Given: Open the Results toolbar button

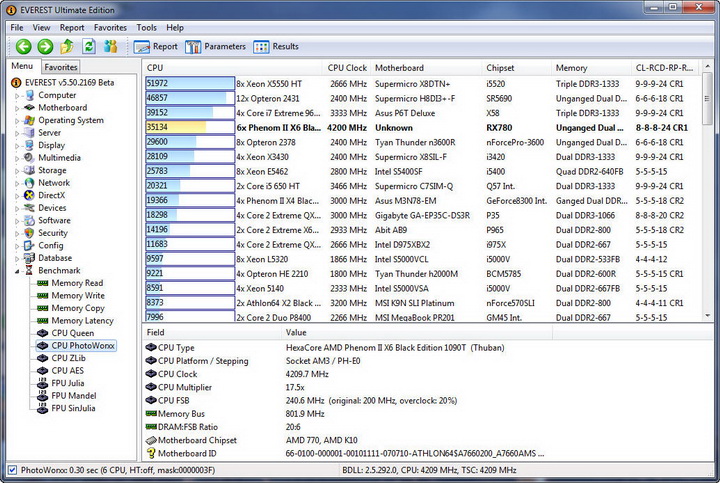Looking at the screenshot, I should click(x=276, y=46).
